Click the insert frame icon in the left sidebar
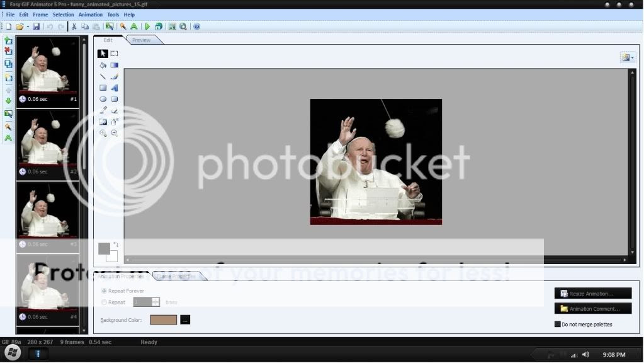 coord(8,40)
